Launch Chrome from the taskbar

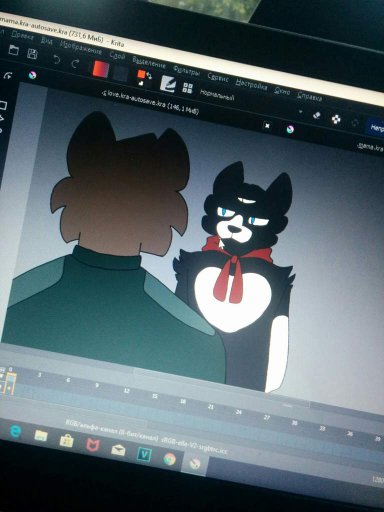(170, 459)
